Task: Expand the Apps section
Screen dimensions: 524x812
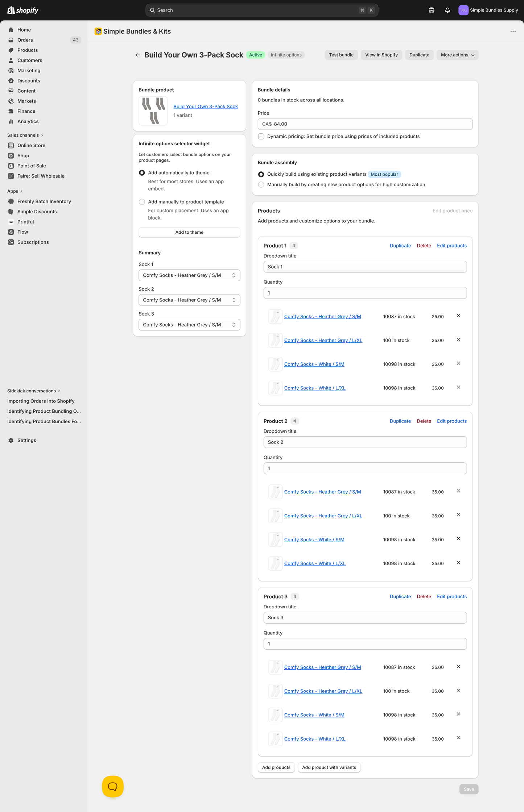Action: [15, 191]
